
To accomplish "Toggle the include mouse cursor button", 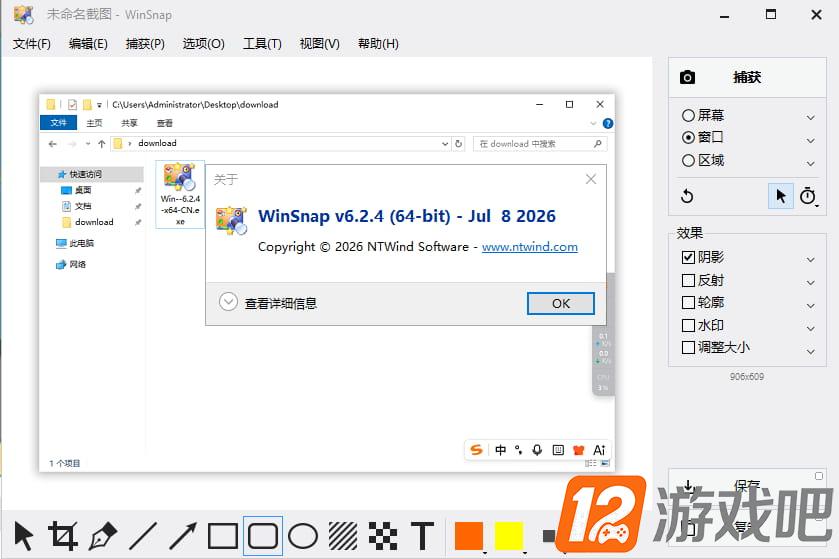I will [781, 196].
